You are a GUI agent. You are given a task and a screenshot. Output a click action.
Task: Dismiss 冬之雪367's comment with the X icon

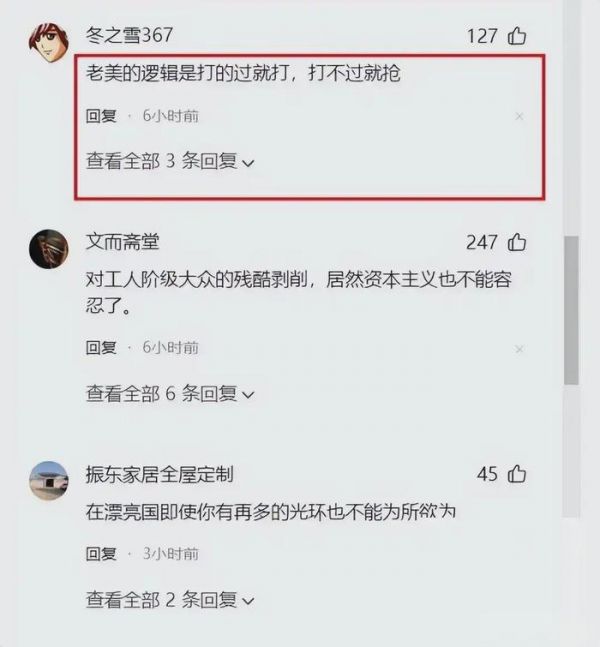[x=519, y=117]
